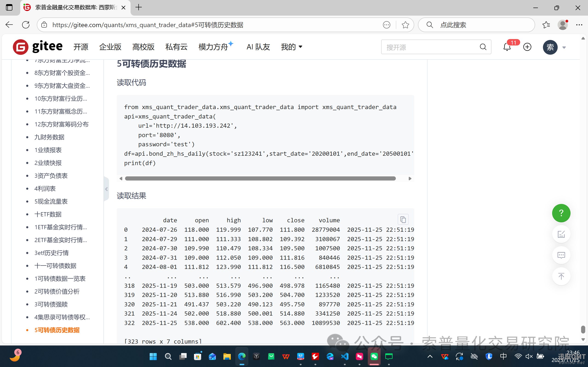Open the green help question-mark button
Viewport: 588px width, 367px height.
(561, 213)
